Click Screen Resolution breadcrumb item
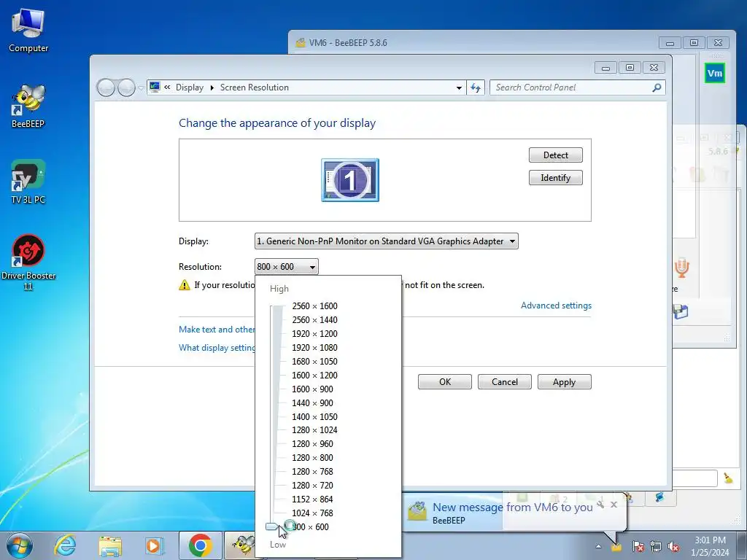Screen dimensions: 747x560 [x=255, y=87]
